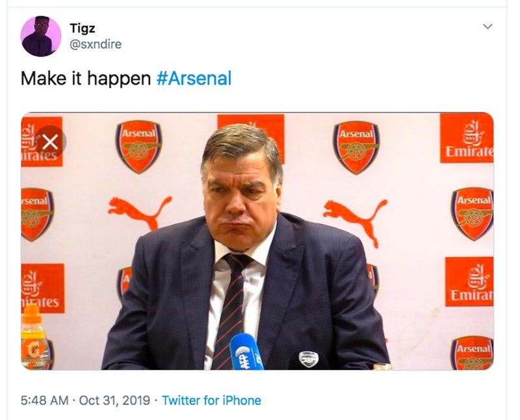Open the Tigz display name profile link
This screenshot has height=420, width=520.
pos(83,28)
